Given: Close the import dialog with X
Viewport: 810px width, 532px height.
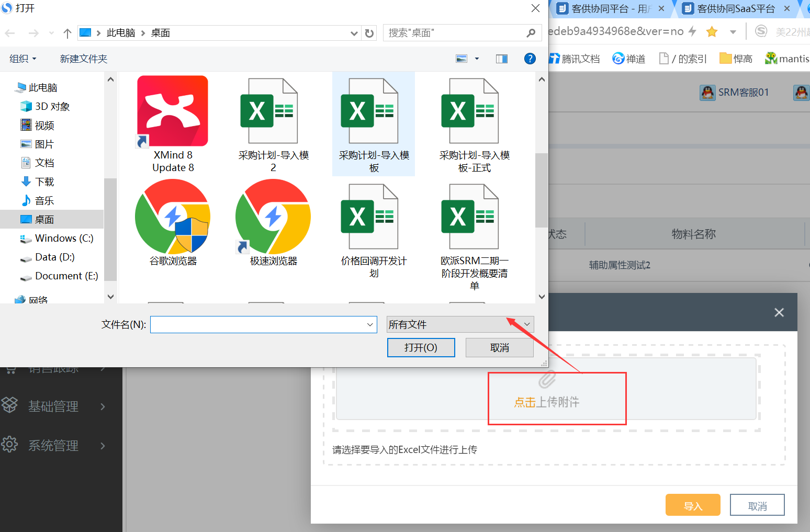Looking at the screenshot, I should 779,312.
